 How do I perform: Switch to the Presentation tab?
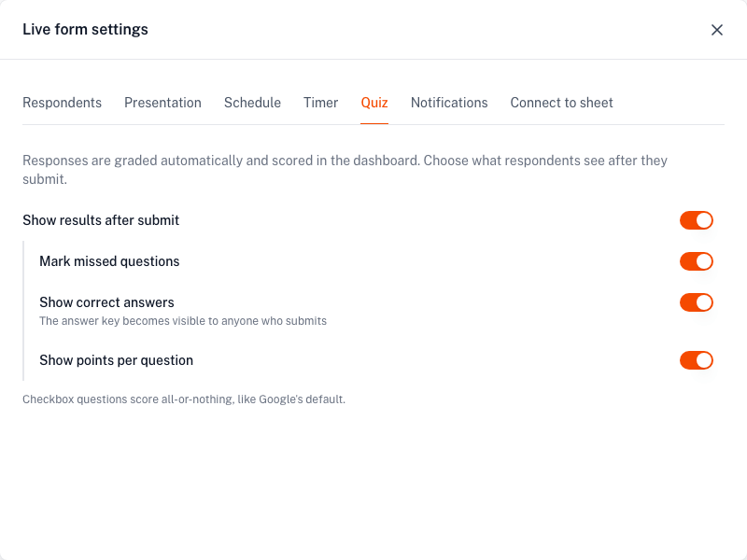point(162,103)
